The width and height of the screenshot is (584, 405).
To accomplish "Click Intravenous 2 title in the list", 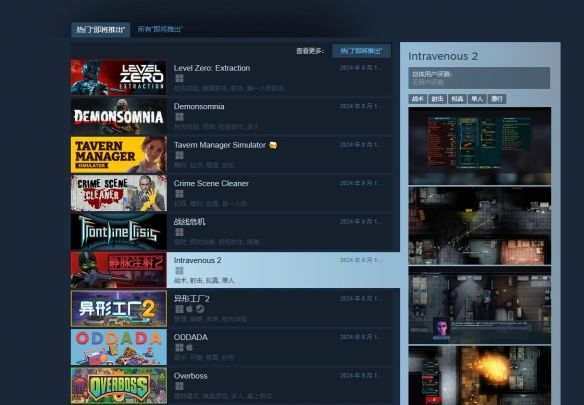I will pyautogui.click(x=197, y=260).
